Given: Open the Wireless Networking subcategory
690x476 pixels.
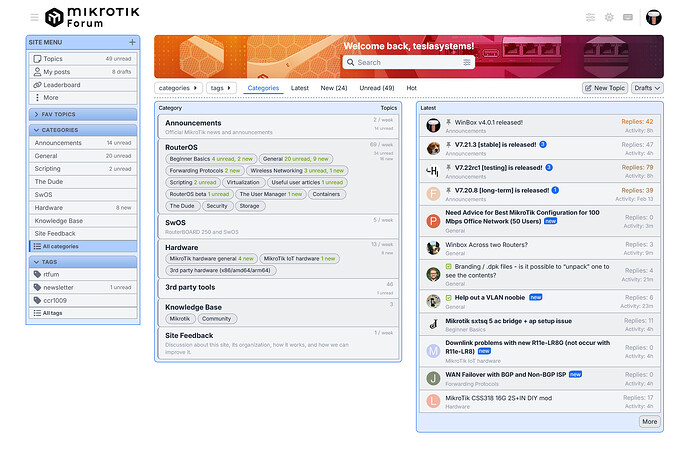Looking at the screenshot, I should coord(297,171).
